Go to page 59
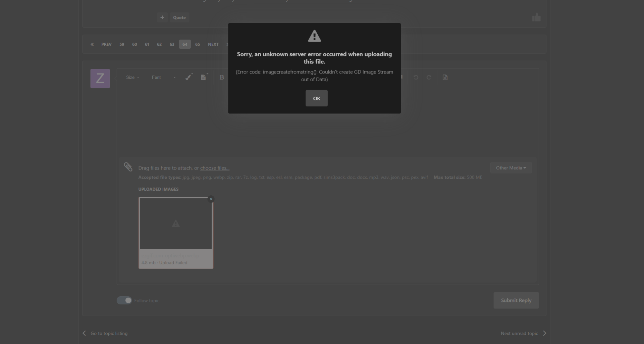Viewport: 644px width, 344px height. 122,44
